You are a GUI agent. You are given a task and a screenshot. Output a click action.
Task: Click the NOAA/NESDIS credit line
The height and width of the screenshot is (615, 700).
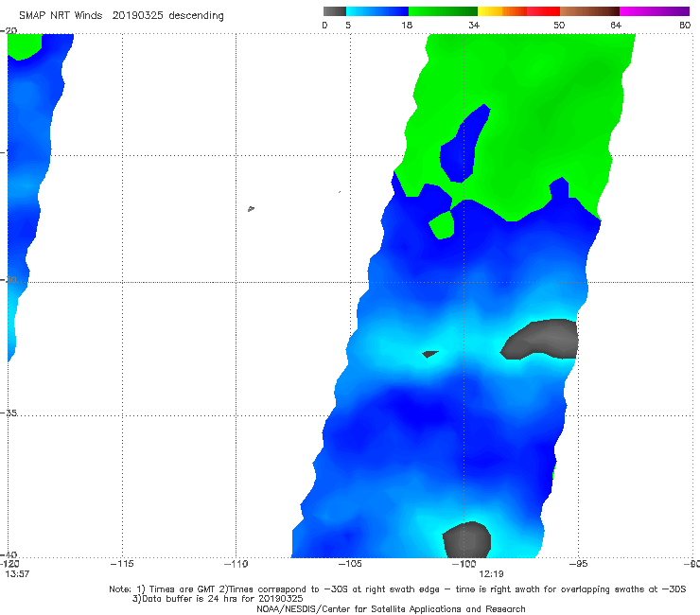(391, 609)
